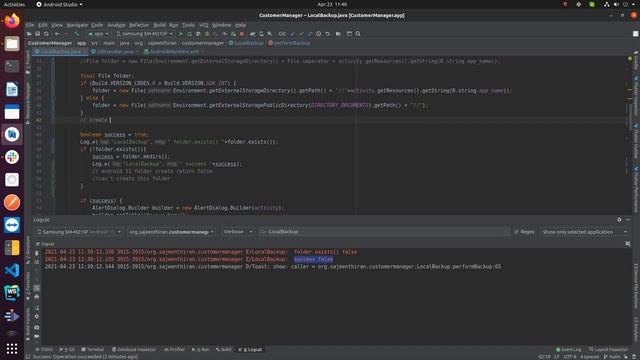This screenshot has width=640, height=360.
Task: Open the VCS menu
Action: pos(204,25)
